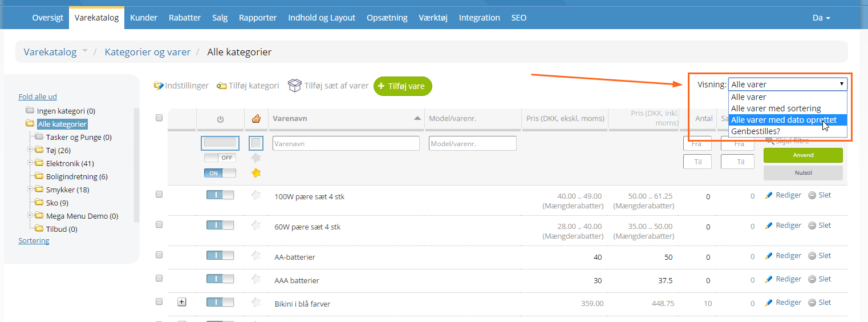Click the Antal Fra input field
This screenshot has height=322, width=868.
tap(697, 143)
